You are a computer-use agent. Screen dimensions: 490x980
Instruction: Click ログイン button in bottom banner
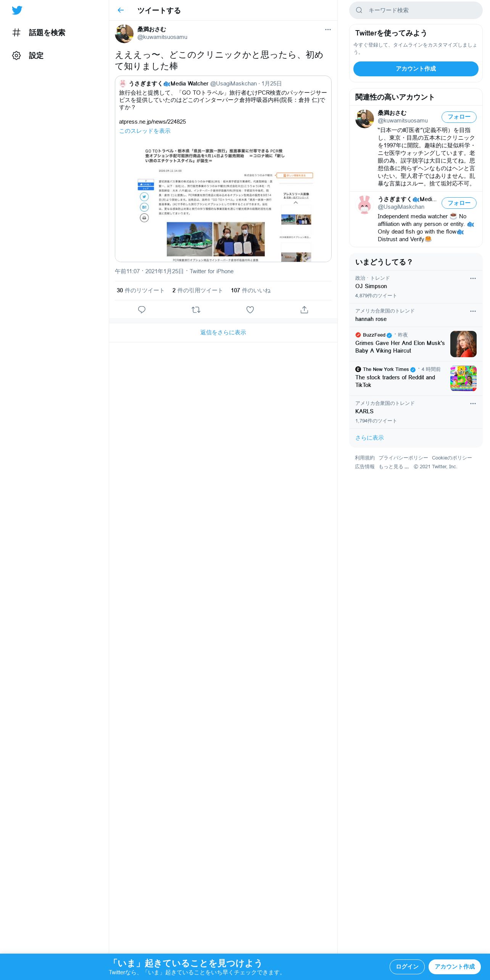[x=407, y=967]
